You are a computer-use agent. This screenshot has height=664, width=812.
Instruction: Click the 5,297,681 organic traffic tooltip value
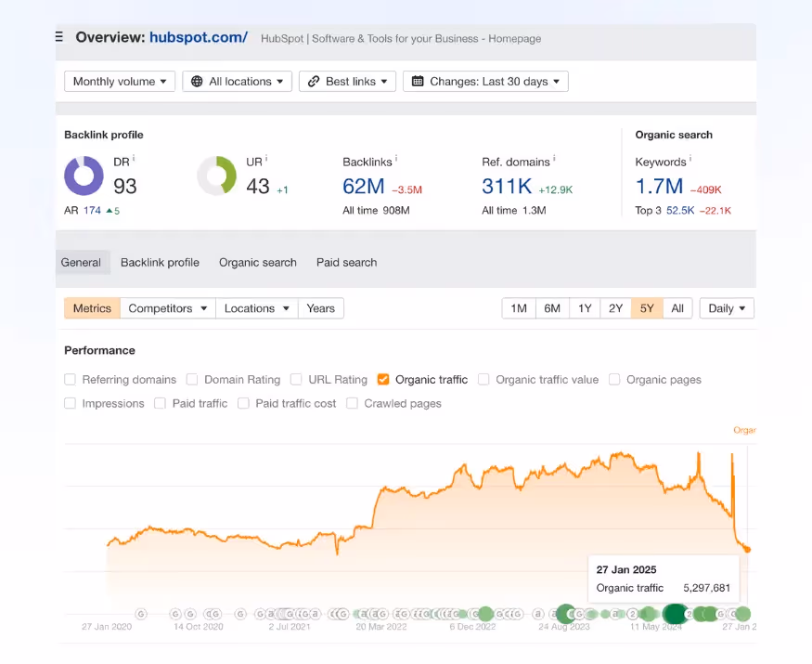click(707, 588)
